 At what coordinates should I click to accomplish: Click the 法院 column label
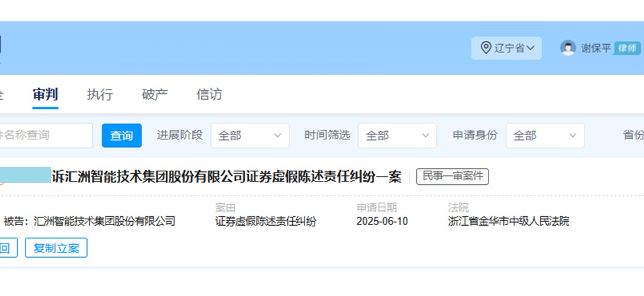[458, 208]
